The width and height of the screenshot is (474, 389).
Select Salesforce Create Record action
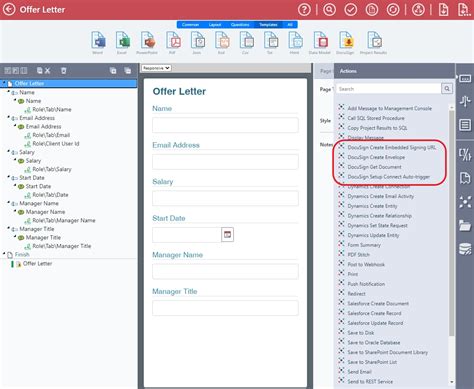point(374,313)
